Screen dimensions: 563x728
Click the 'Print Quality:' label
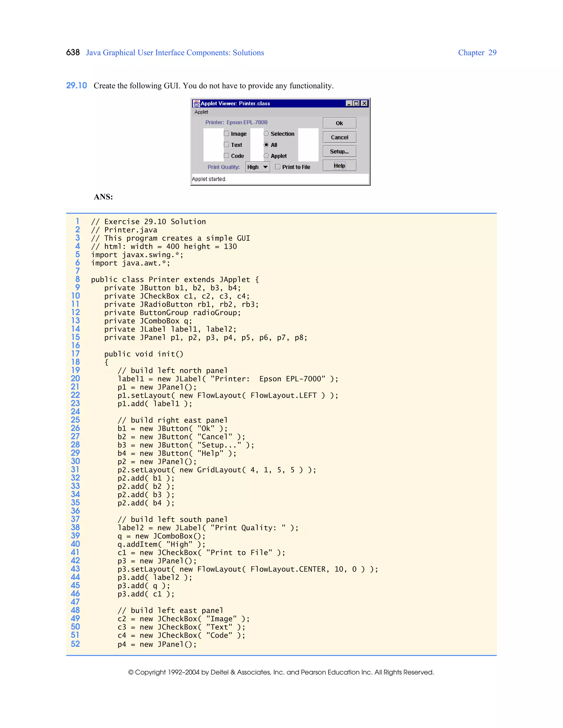(223, 167)
